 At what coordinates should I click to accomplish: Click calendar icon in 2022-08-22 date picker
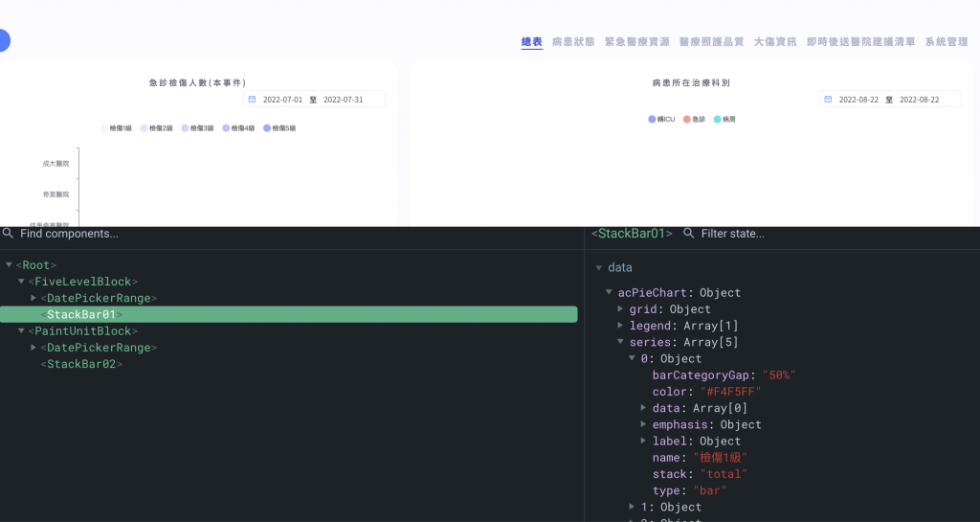point(828,100)
